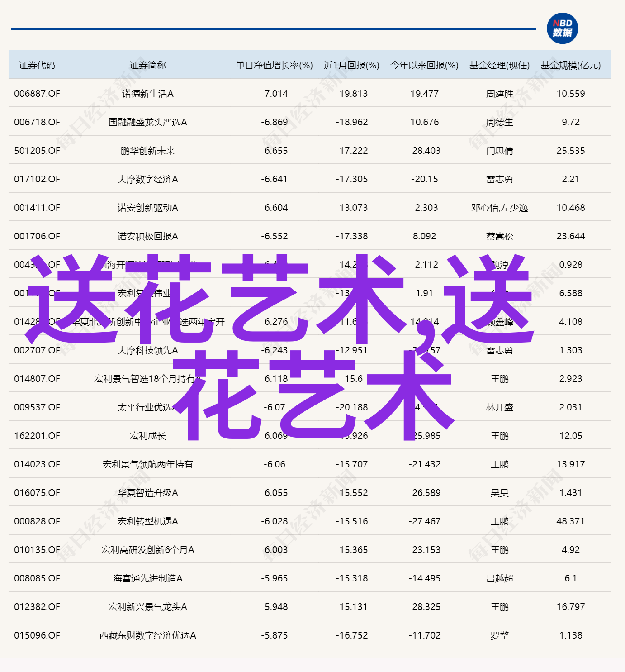The image size is (625, 672).
Task: Click manager name 吕越超
Action: point(500,578)
